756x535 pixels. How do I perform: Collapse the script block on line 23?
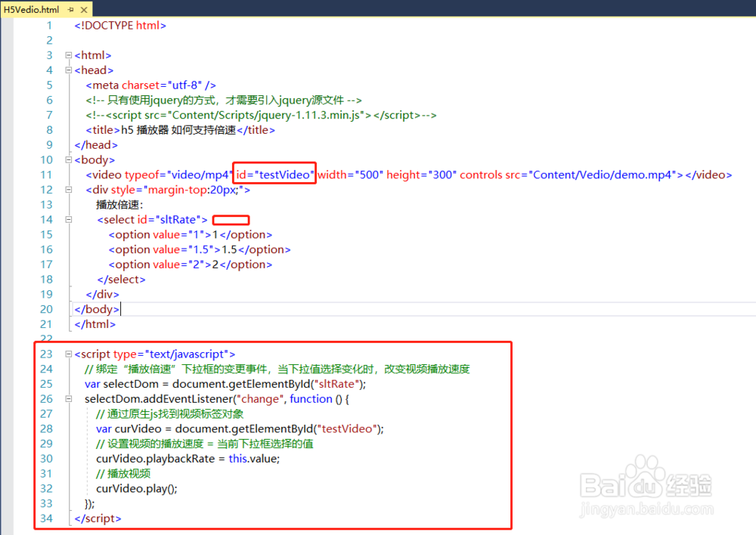pyautogui.click(x=69, y=354)
